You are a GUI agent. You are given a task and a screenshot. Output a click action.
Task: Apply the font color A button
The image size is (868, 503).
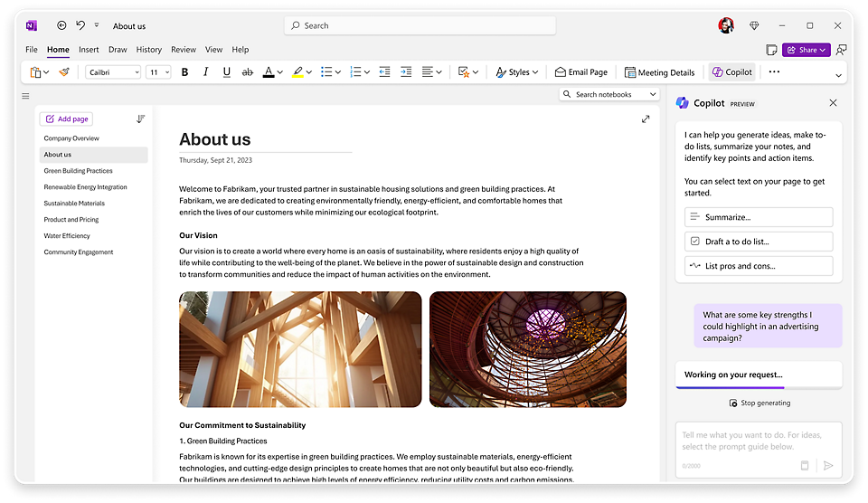[x=269, y=72]
